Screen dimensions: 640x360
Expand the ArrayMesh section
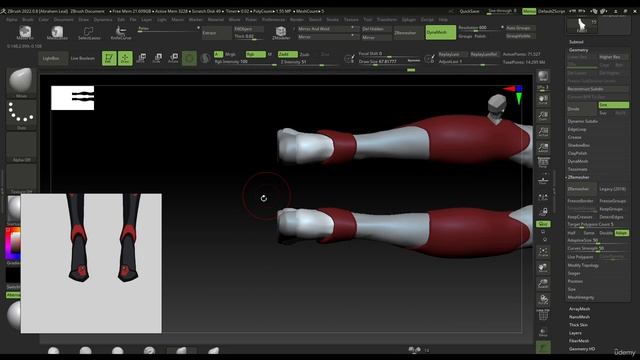(x=579, y=309)
